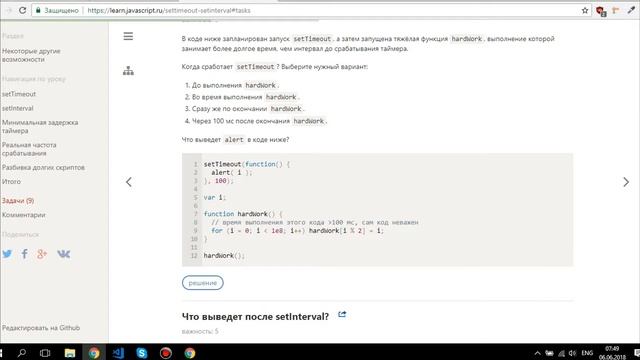Select option 2 'Во время выполнения hardWork'
640x360 pixels.
coord(242,97)
